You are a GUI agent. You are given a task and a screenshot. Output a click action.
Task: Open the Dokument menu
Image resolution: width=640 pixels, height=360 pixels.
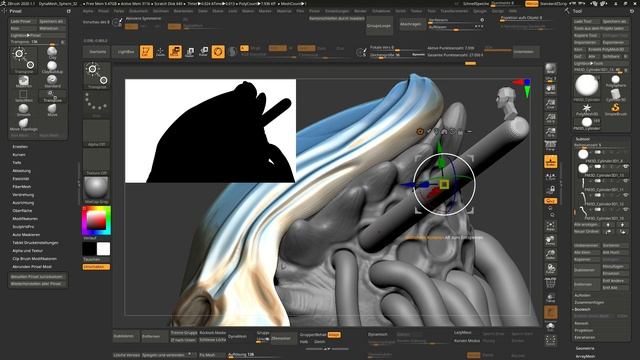138,11
